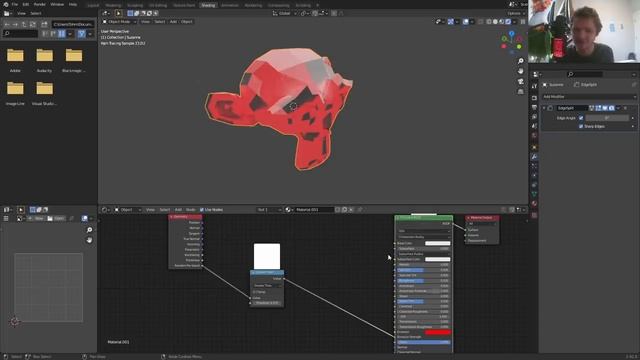Open the Edit menu
Image resolution: width=640 pixels, height=360 pixels.
coord(26,4)
